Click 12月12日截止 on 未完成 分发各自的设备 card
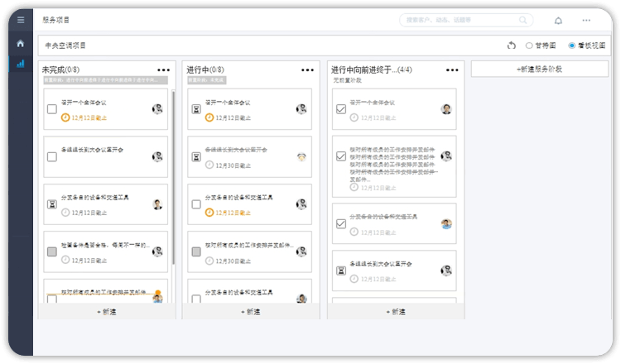Image resolution: width=621 pixels, height=364 pixels. 89,213
